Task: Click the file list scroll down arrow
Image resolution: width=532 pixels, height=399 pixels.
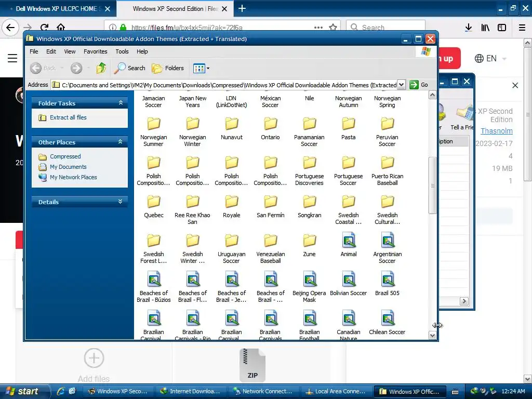Action: click(x=432, y=336)
